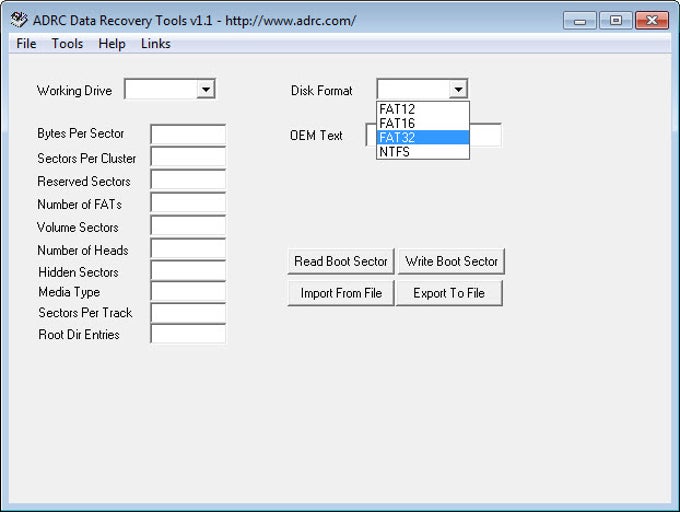Choose the highlighted FAT32 option
This screenshot has height=512, width=680.
point(423,137)
